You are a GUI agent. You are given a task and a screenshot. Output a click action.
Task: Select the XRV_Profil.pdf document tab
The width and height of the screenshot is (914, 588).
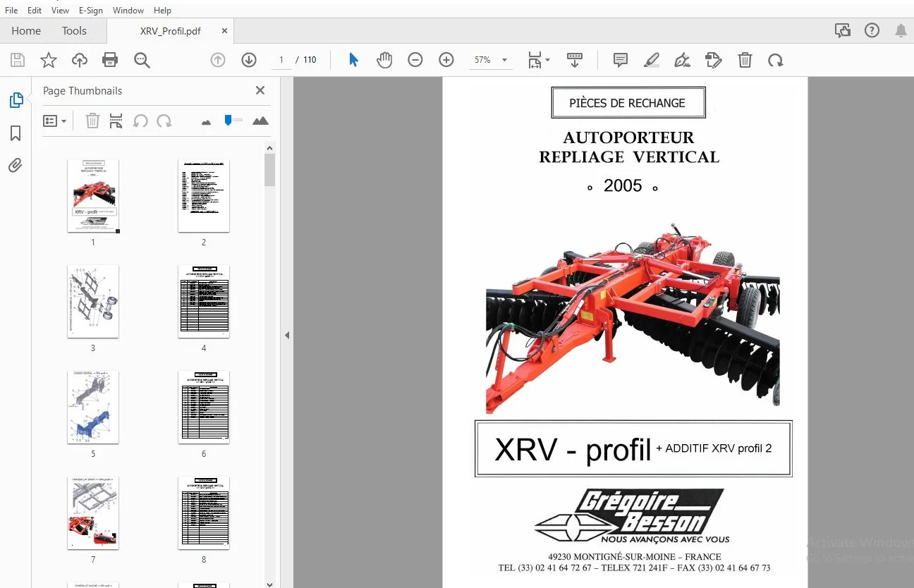171,31
